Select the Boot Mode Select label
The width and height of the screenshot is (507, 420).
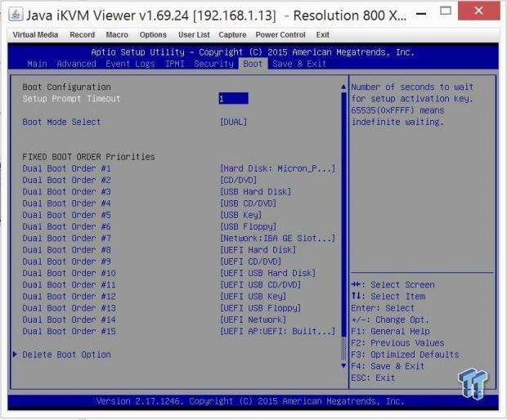tap(61, 122)
